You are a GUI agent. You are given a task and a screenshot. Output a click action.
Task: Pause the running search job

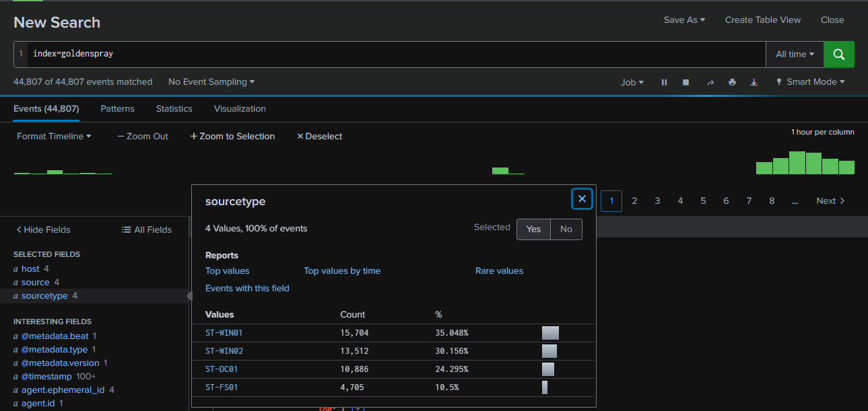point(664,82)
